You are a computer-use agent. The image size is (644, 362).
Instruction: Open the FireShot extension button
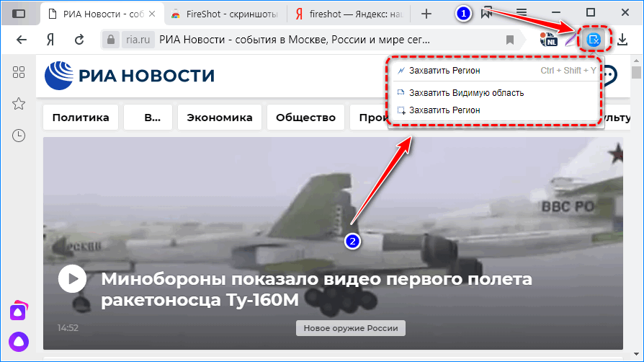pyautogui.click(x=594, y=40)
